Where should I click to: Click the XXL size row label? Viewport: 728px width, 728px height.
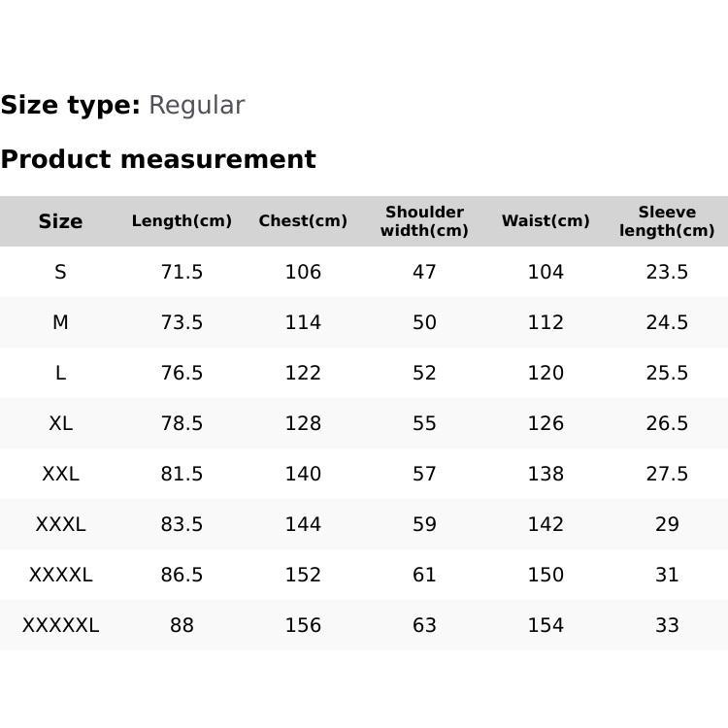60,474
